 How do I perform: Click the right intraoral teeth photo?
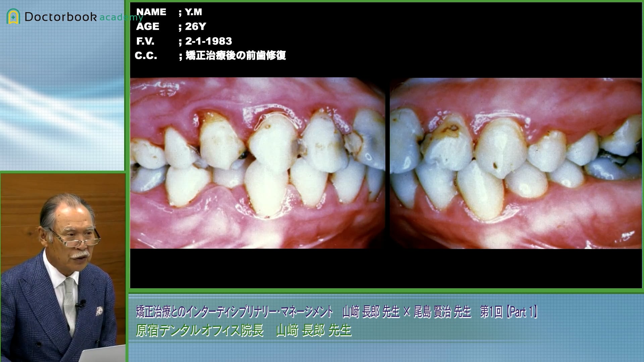point(516,163)
